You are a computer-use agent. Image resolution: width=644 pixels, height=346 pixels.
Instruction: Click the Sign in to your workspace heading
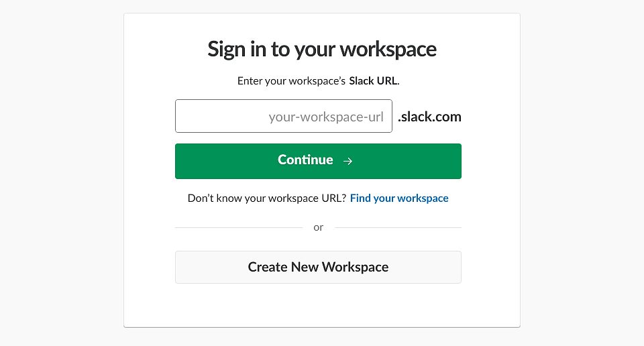321,50
